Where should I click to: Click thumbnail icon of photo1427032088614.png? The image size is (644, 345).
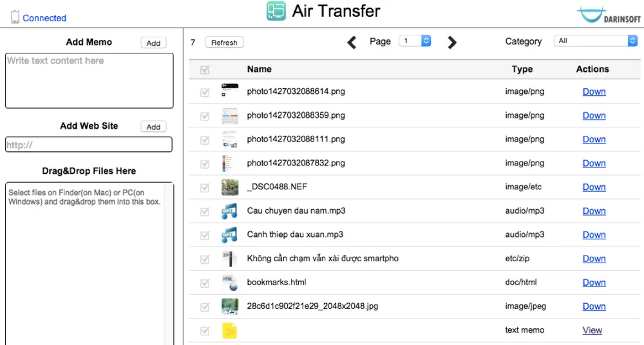[x=230, y=90]
